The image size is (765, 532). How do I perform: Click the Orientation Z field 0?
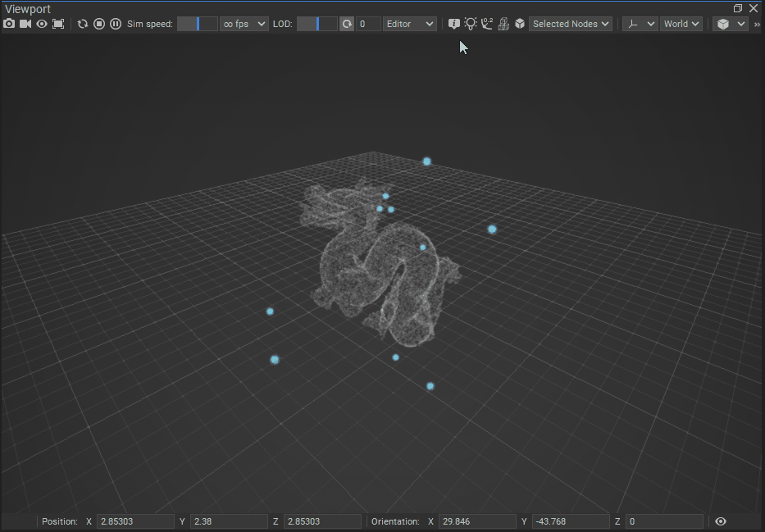(664, 521)
